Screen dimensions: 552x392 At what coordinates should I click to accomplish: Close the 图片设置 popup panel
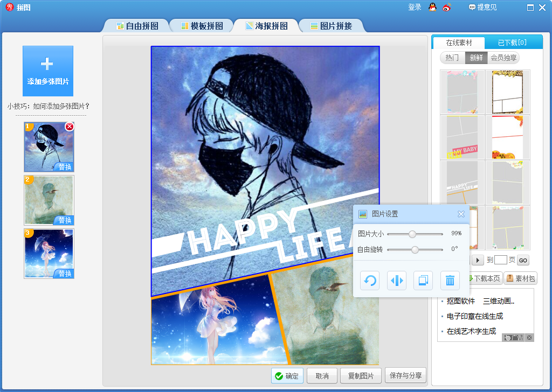point(461,214)
